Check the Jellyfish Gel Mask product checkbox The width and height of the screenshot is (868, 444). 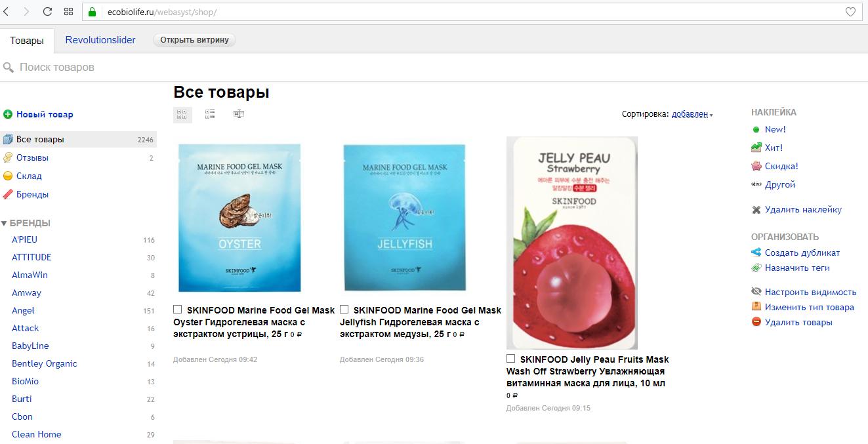[x=344, y=310]
